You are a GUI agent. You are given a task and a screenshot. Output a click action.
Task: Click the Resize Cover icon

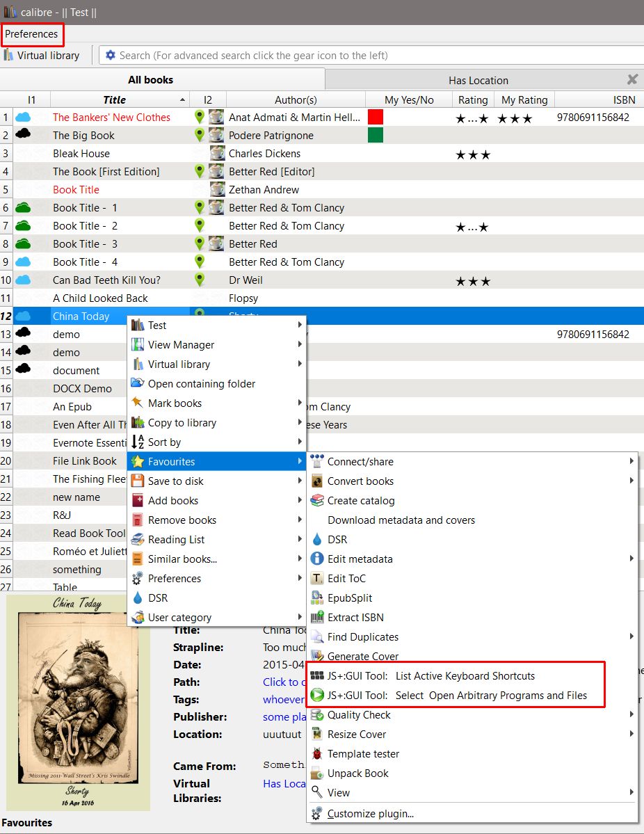pyautogui.click(x=317, y=734)
